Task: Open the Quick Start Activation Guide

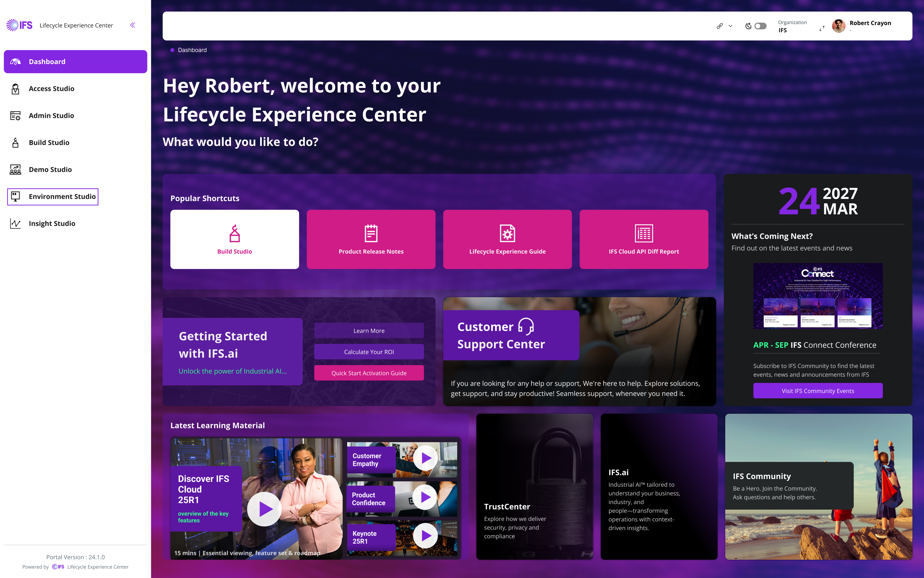Action: click(369, 373)
